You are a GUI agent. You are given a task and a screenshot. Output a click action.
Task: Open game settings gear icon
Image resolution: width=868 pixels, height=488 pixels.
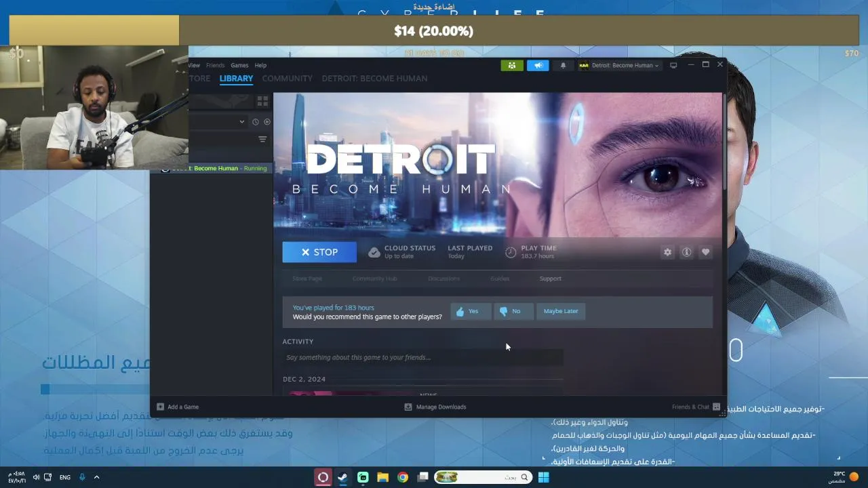pyautogui.click(x=667, y=252)
